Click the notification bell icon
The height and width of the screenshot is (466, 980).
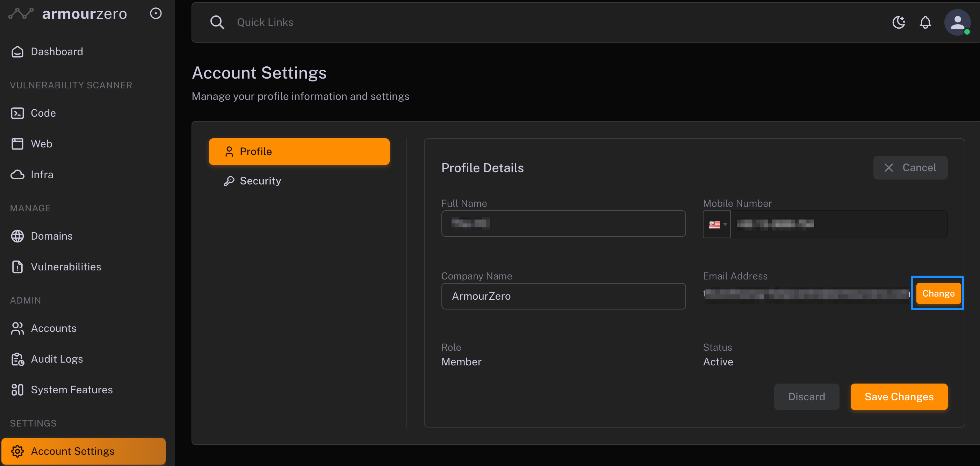[x=925, y=22]
